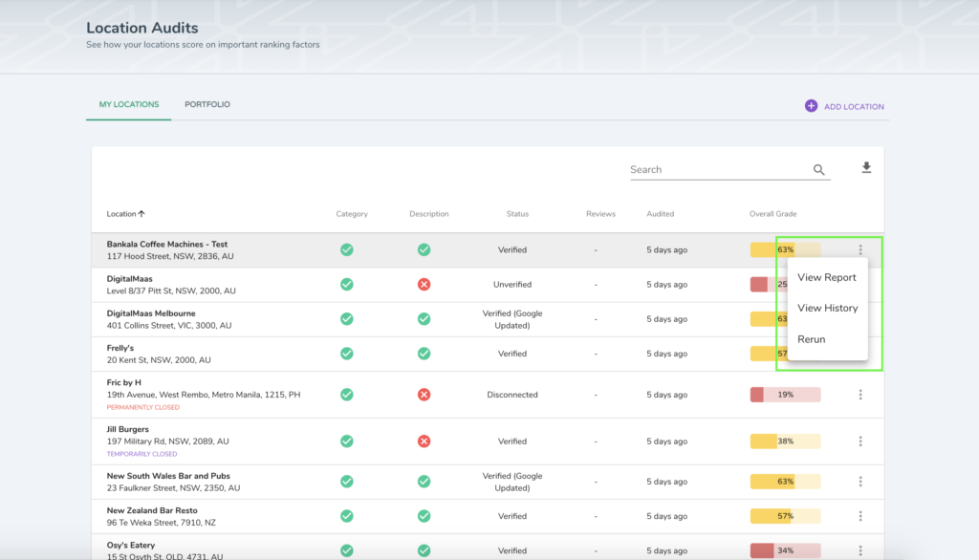The height and width of the screenshot is (560, 979).
Task: Select Rerun from the context menu
Action: click(811, 339)
